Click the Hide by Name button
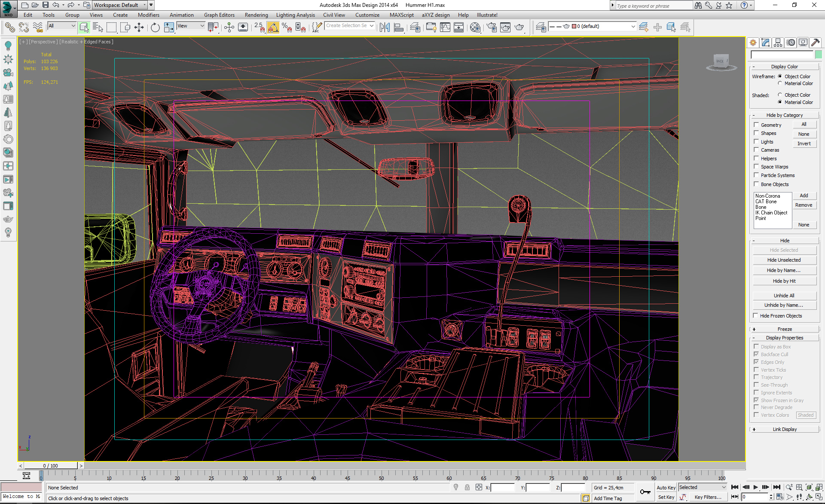 tap(784, 270)
